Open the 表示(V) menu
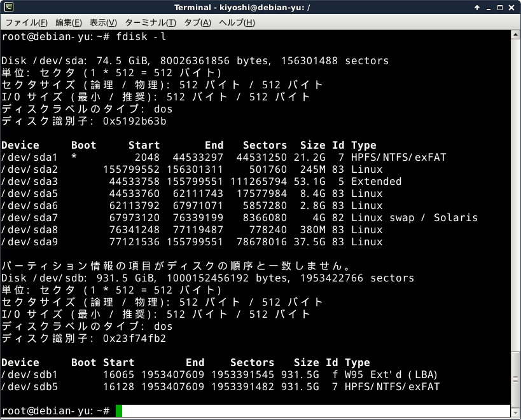The image size is (521, 420). 103,22
